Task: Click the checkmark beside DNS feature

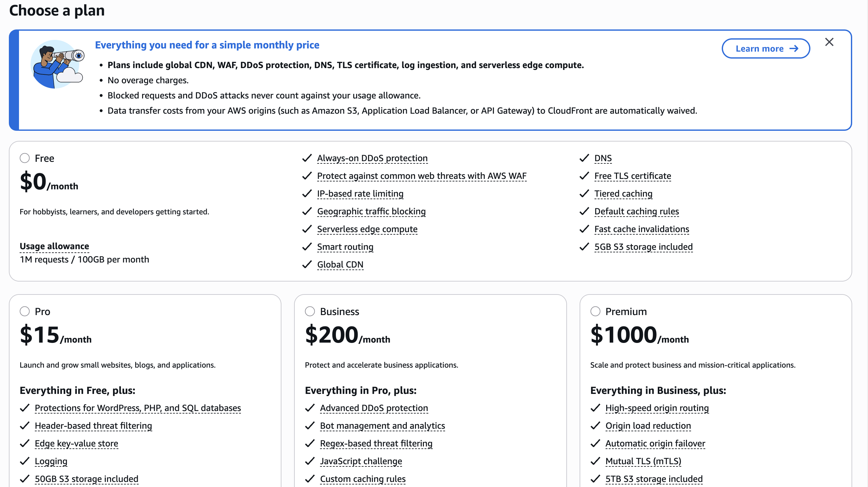Action: (x=584, y=158)
